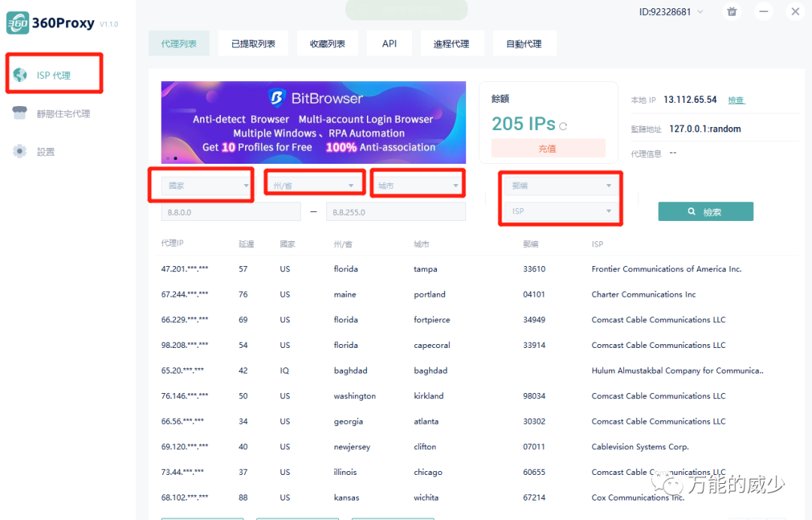812x520 pixels.
Task: Refresh the 205 IPs balance
Action: click(563, 125)
